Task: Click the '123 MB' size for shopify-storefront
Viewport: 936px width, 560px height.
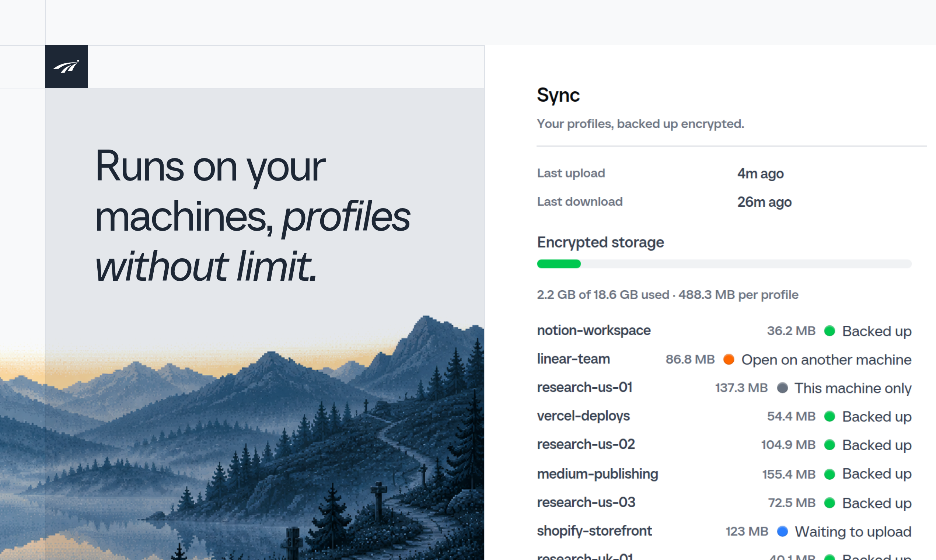Action: click(x=747, y=532)
